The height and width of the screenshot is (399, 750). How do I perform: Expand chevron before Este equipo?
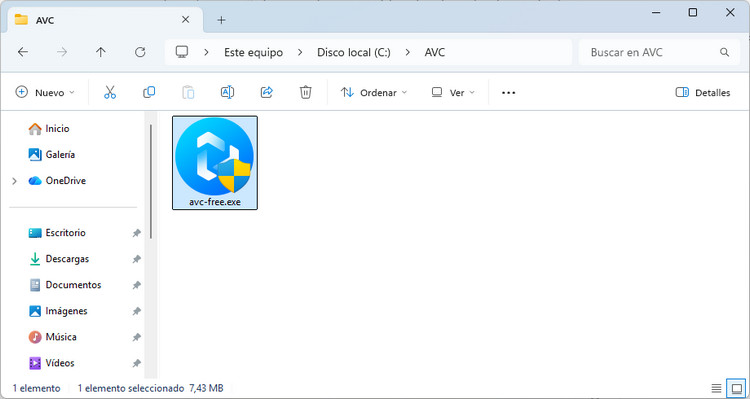206,52
